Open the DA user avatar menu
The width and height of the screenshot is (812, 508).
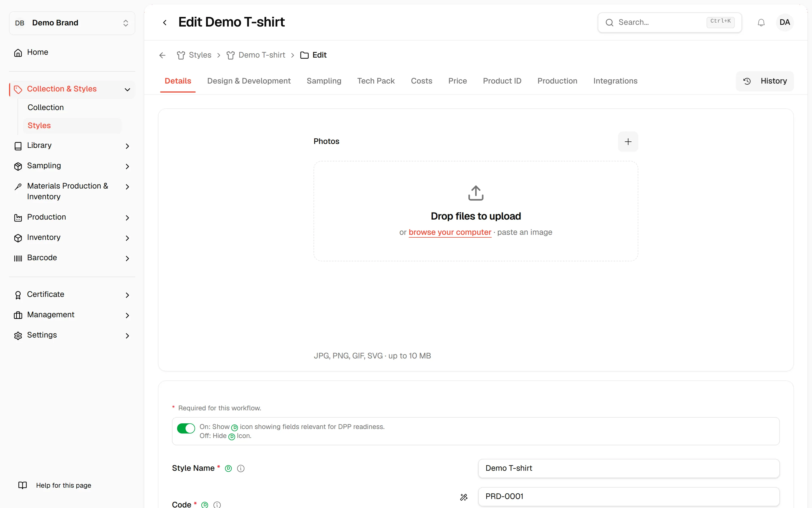[x=784, y=23]
